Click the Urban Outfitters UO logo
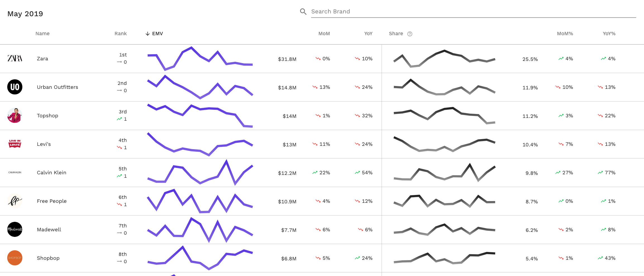 point(15,87)
